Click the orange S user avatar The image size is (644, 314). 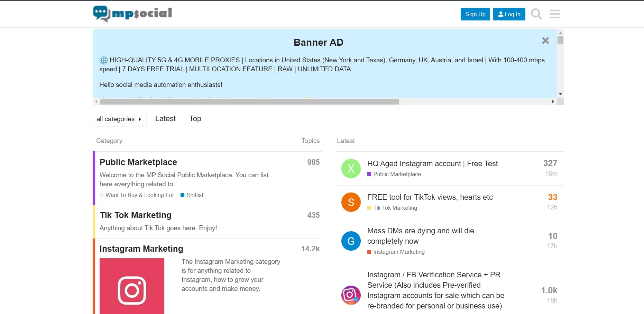point(351,202)
